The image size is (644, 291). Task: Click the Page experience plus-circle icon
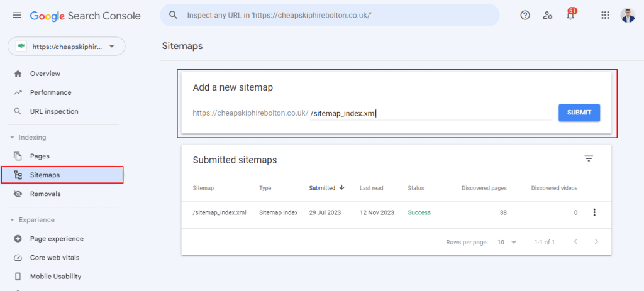pos(18,239)
